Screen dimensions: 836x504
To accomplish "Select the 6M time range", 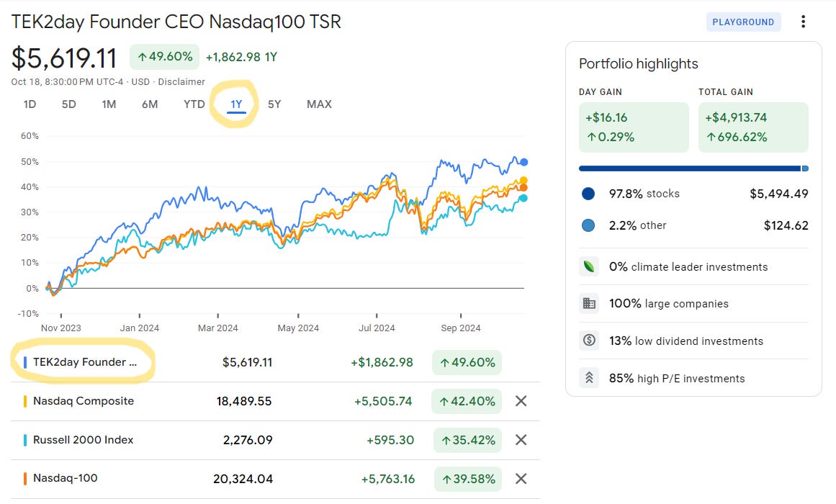I will 150,104.
